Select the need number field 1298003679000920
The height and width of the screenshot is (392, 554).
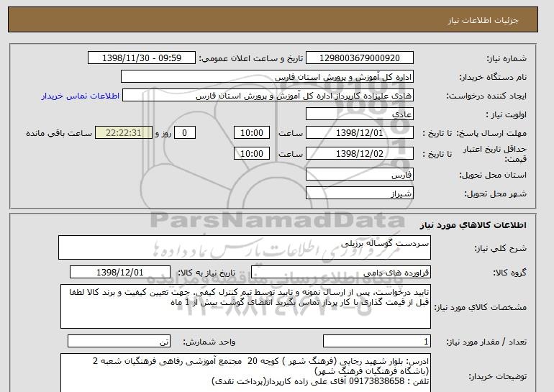pyautogui.click(x=359, y=58)
